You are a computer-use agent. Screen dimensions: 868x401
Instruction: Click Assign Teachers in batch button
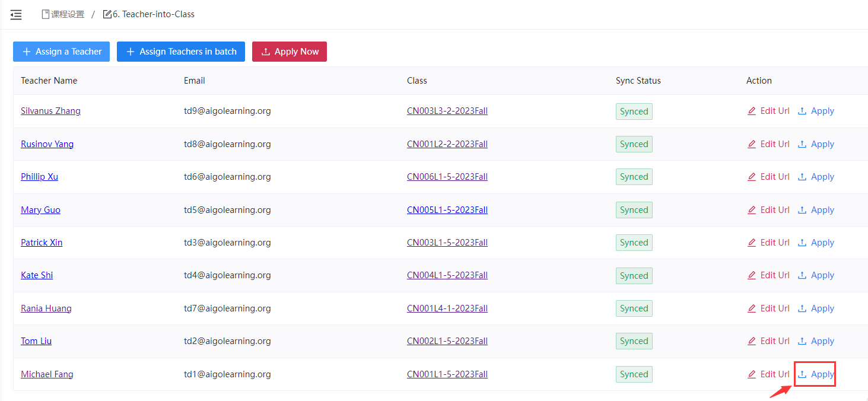tap(181, 52)
